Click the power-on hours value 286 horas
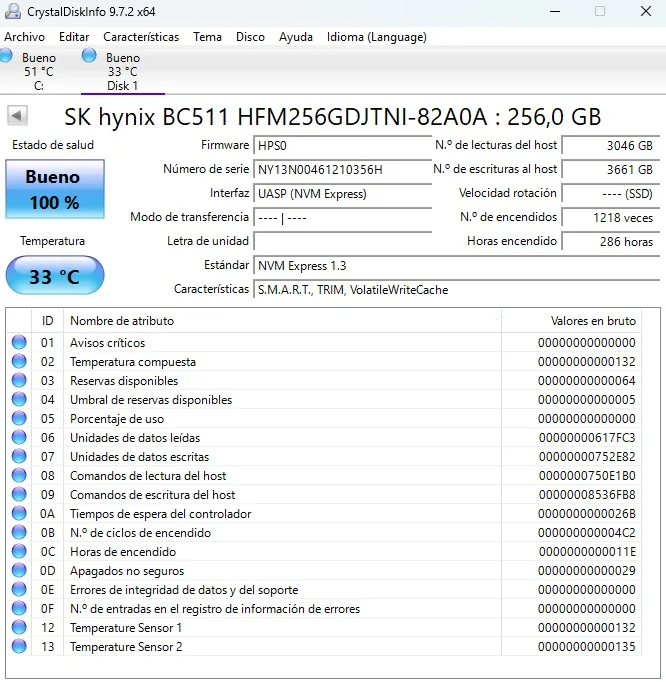Screen dimensions: 666x682 point(611,241)
